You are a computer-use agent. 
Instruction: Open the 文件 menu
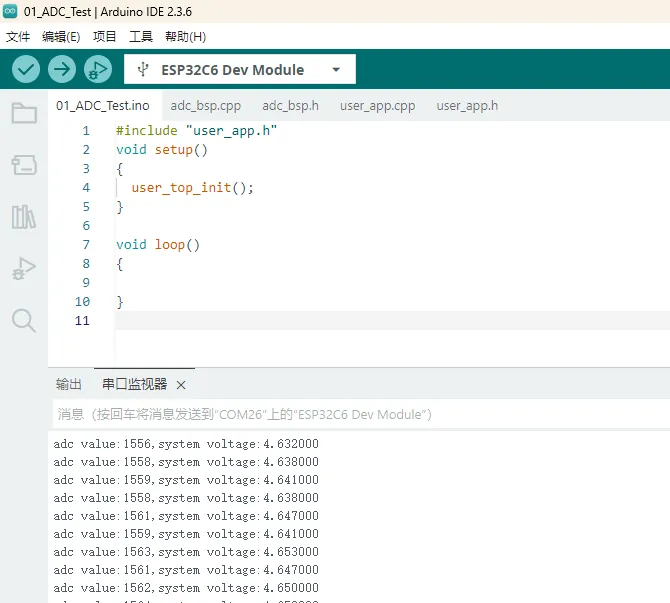coord(18,37)
